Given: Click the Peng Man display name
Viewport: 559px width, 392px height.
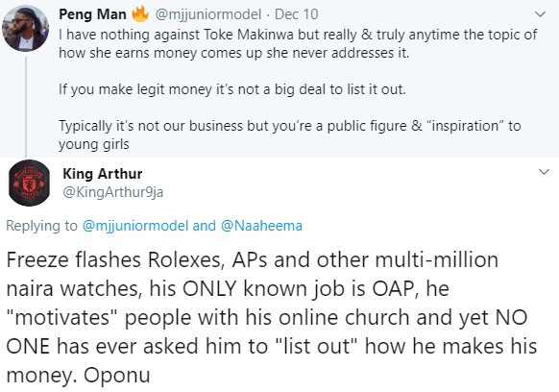Looking at the screenshot, I should pyautogui.click(x=92, y=14).
